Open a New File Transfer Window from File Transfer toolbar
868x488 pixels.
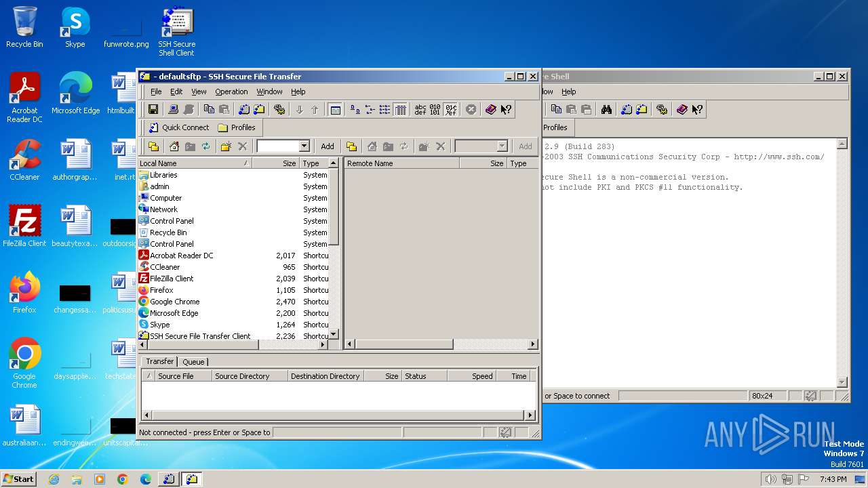tap(259, 110)
